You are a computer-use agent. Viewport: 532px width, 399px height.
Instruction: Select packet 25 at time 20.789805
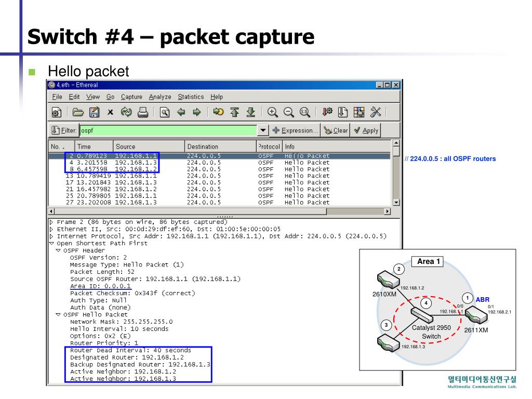[x=220, y=196]
